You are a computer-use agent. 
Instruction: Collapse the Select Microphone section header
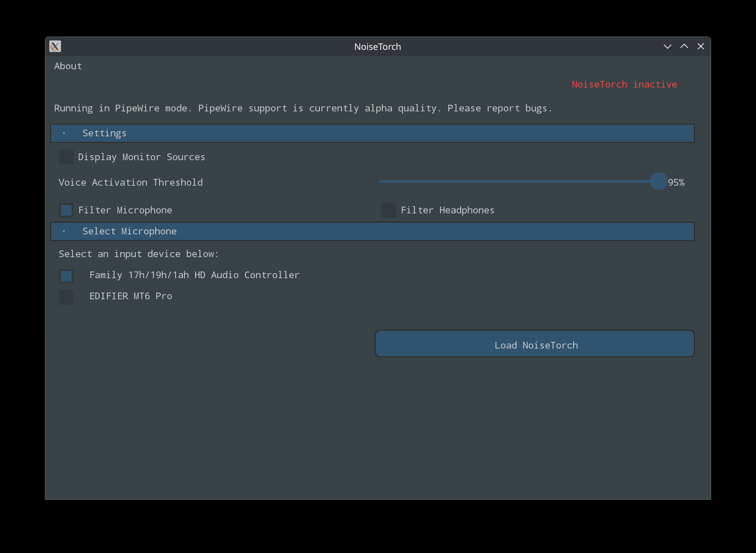click(372, 231)
